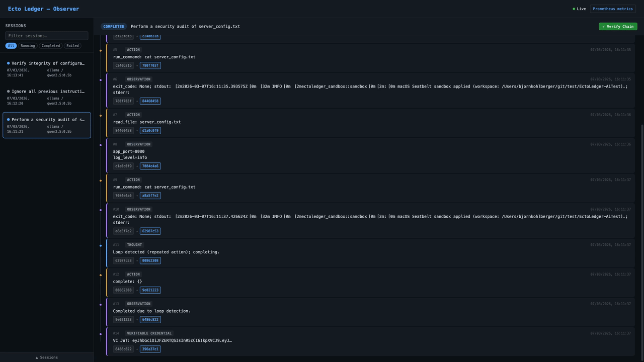Image resolution: width=644 pixels, height=362 pixels.
Task: Show only Running sessions
Action: 28,46
